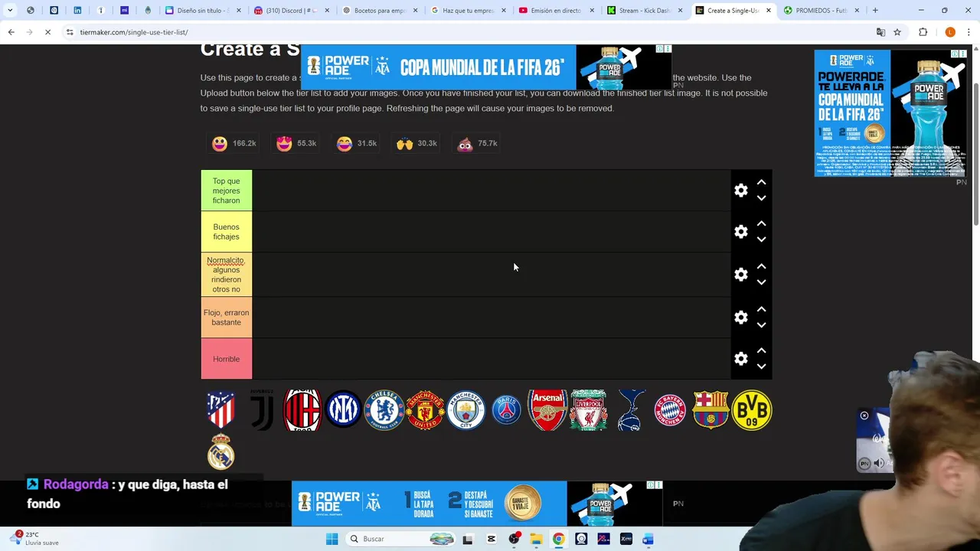React with heart-eyes emoji 55.3k
980x551 pixels.
click(x=296, y=143)
